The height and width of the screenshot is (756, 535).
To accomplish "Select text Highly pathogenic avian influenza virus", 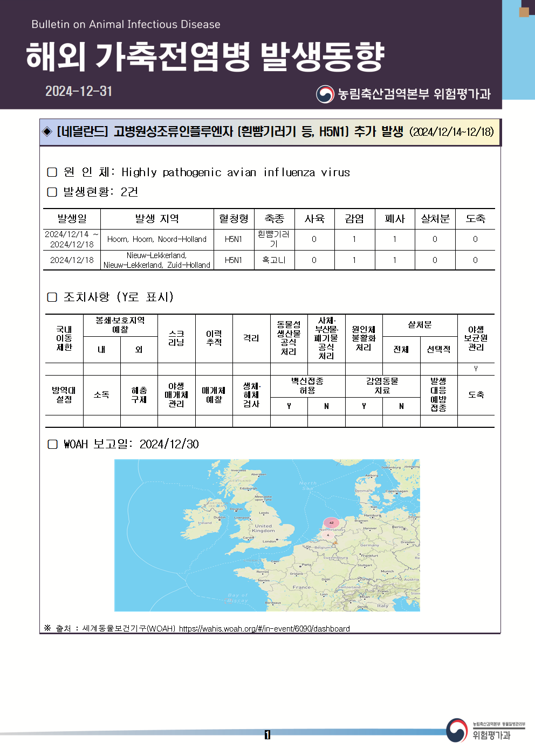I will 236,172.
